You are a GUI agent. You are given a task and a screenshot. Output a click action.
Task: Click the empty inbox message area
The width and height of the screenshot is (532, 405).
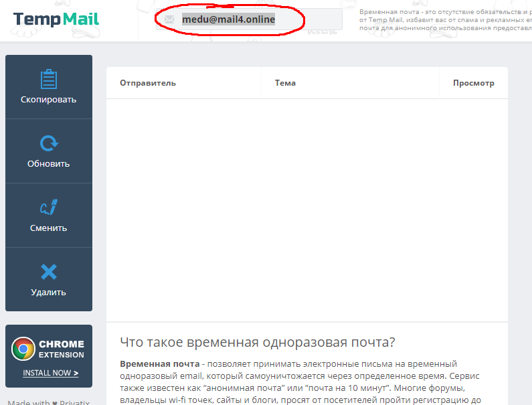pos(306,208)
